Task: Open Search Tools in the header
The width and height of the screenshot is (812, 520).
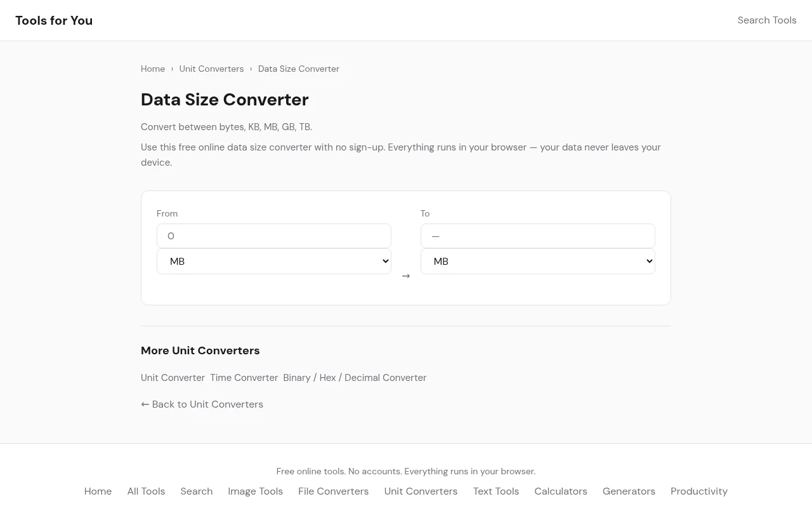Action: pos(766,20)
